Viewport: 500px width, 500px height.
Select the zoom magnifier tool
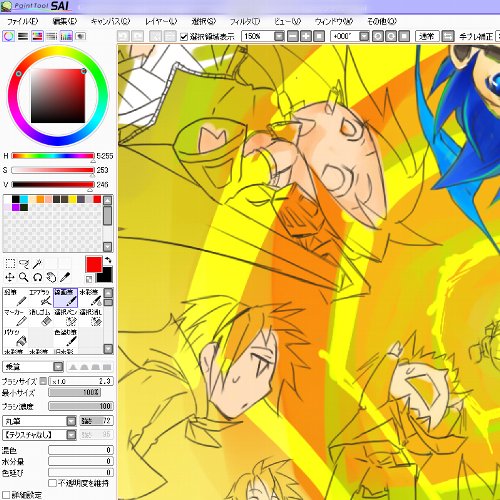pyautogui.click(x=24, y=277)
